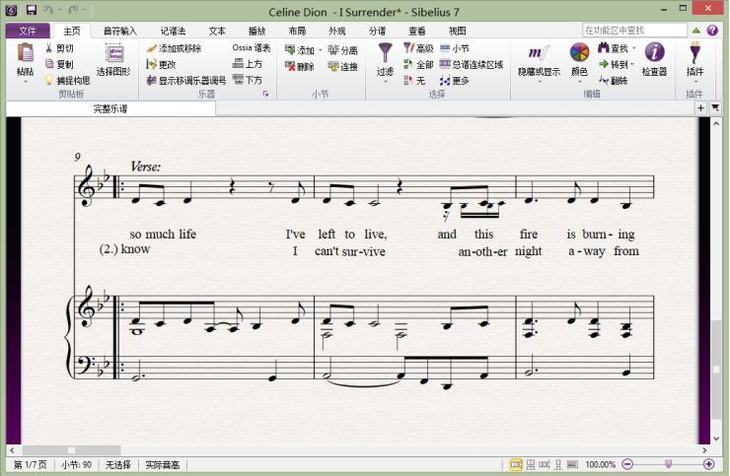Image resolution: width=730 pixels, height=476 pixels.
Task: Open the Find (查找) dropdown arrow
Action: pyautogui.click(x=634, y=48)
